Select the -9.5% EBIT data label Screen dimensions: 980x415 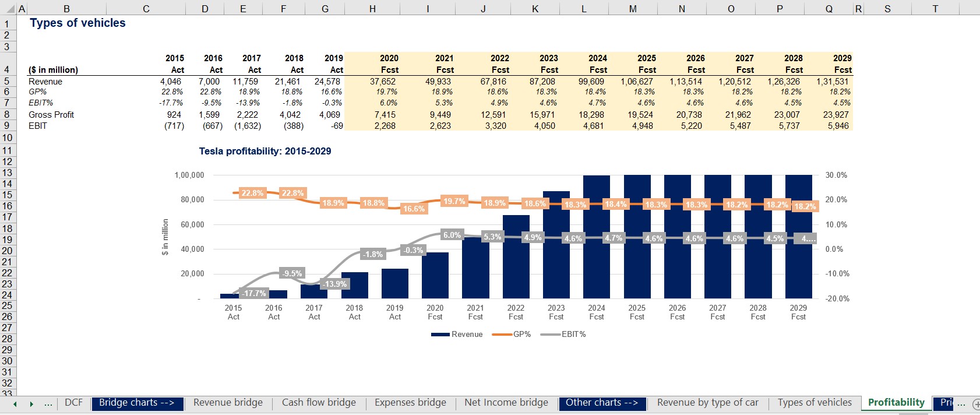click(292, 273)
